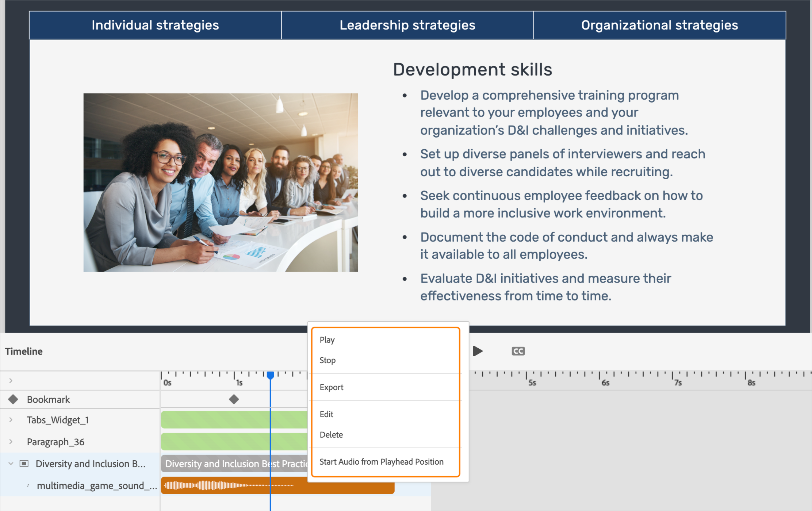Switch to the Leadership strategies tab
812x511 pixels.
click(x=407, y=25)
